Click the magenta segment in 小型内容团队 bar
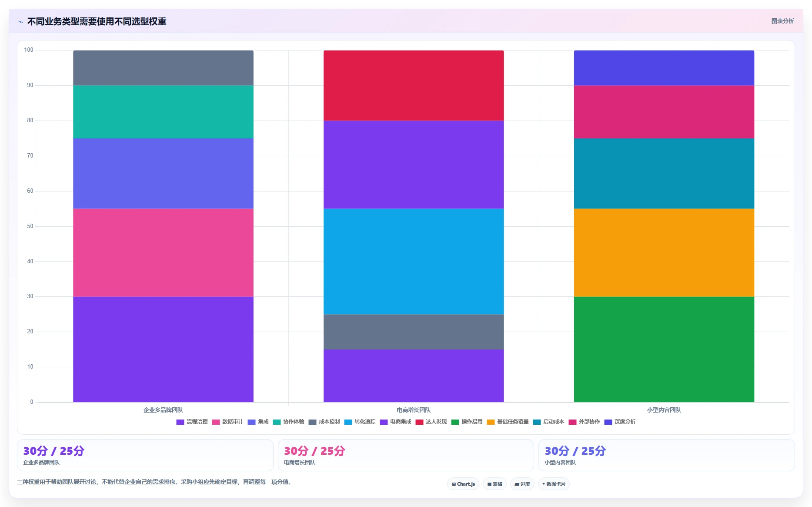This screenshot has height=507, width=812. pos(664,112)
